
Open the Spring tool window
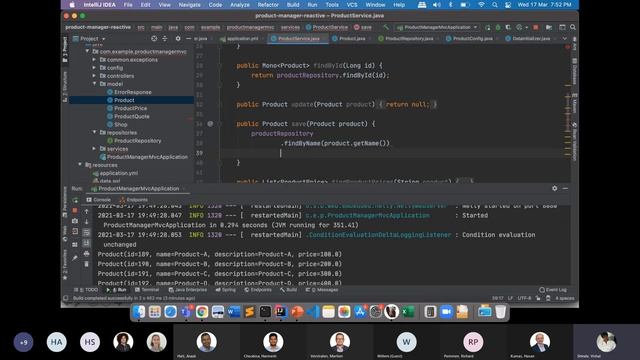[x=226, y=290]
